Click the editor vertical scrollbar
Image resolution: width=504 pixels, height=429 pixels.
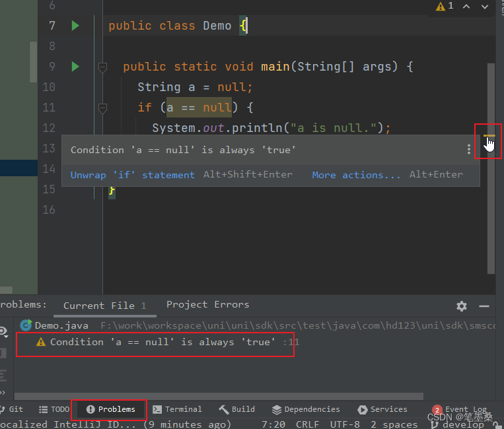[x=491, y=168]
